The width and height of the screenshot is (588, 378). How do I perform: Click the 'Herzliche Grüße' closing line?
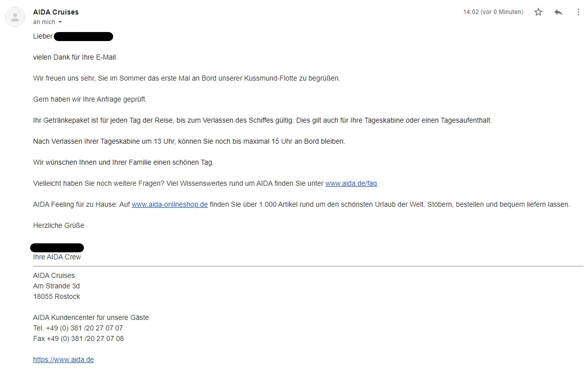[x=58, y=225]
